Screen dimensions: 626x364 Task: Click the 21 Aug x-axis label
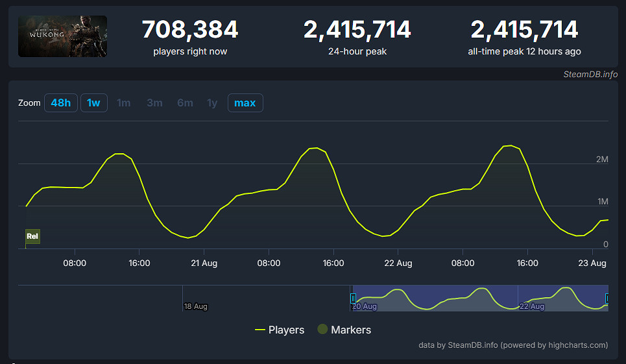point(204,263)
